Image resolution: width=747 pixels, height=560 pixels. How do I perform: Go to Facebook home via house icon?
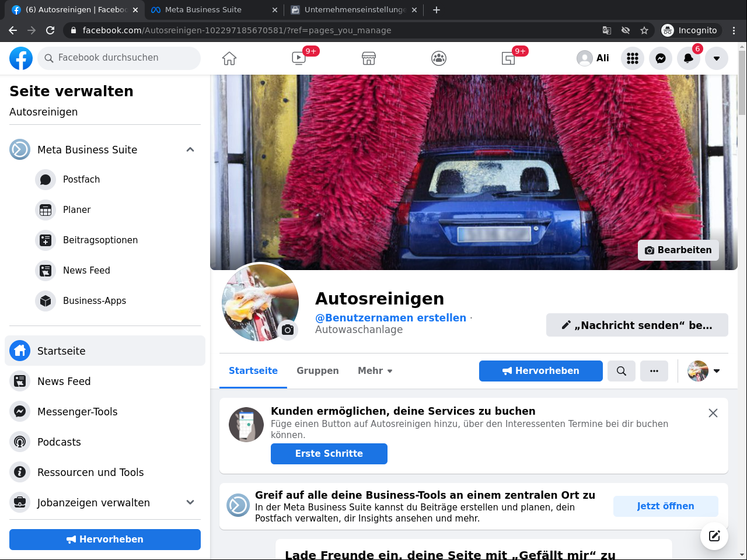(x=229, y=58)
